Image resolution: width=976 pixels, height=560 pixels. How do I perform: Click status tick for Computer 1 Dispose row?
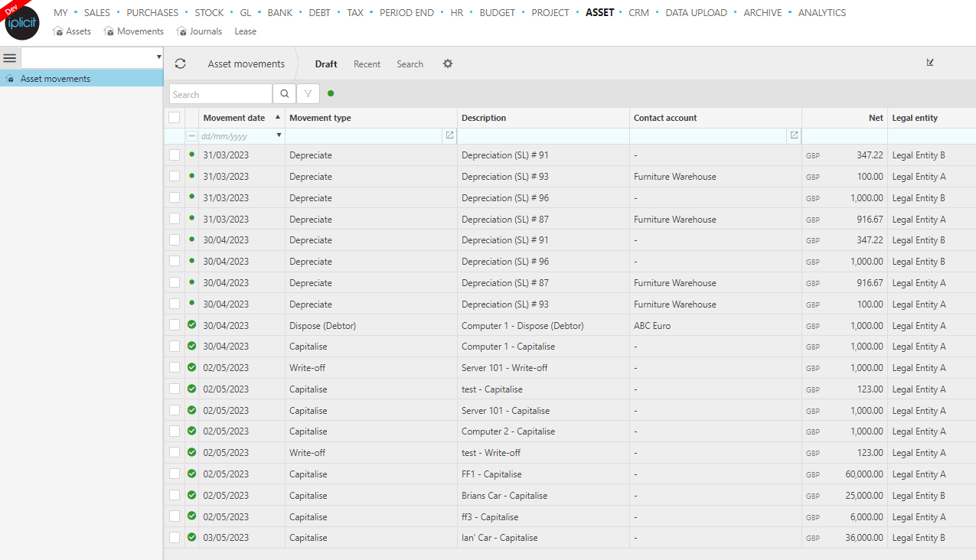(x=191, y=325)
